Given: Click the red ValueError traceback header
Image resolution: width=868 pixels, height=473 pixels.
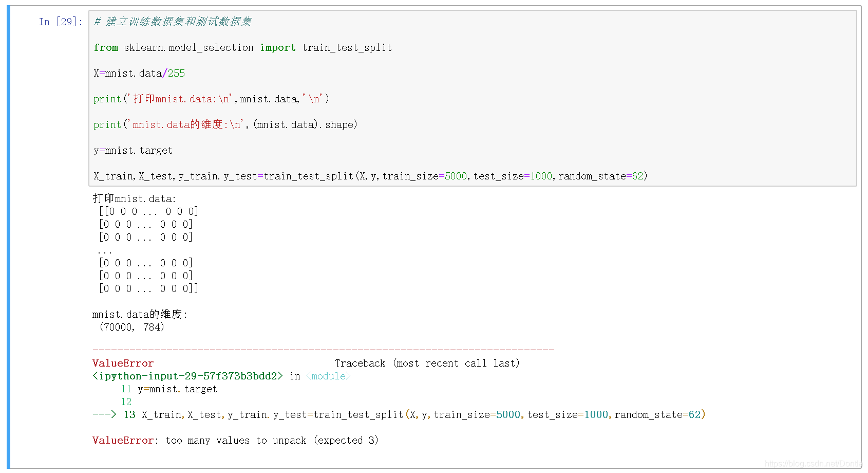Looking at the screenshot, I should point(123,363).
